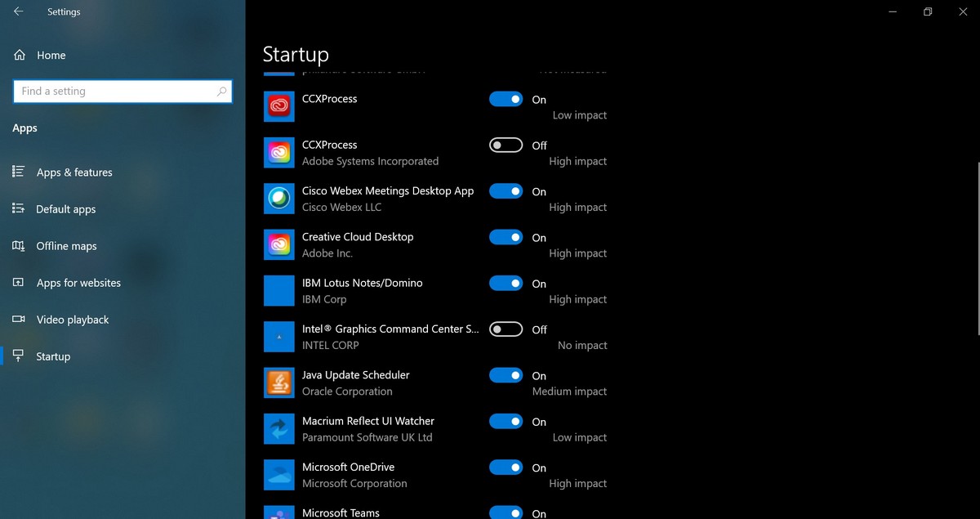Turn on Intel Graphics Command Center toggle
This screenshot has width=980, height=519.
pos(506,329)
